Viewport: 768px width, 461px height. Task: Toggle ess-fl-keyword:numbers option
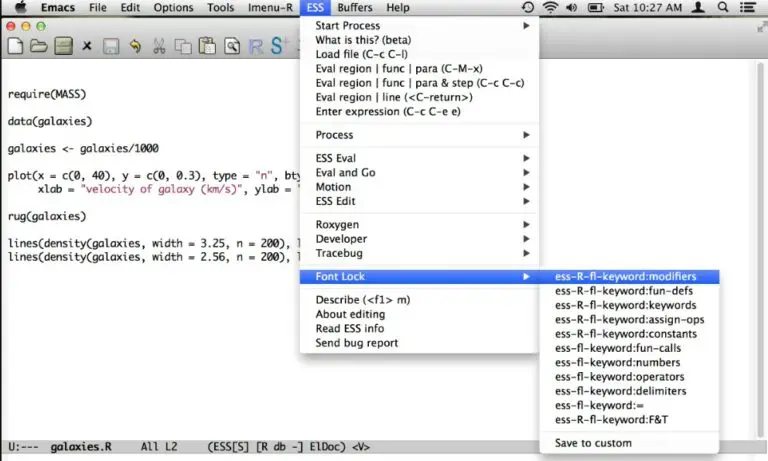629,363
